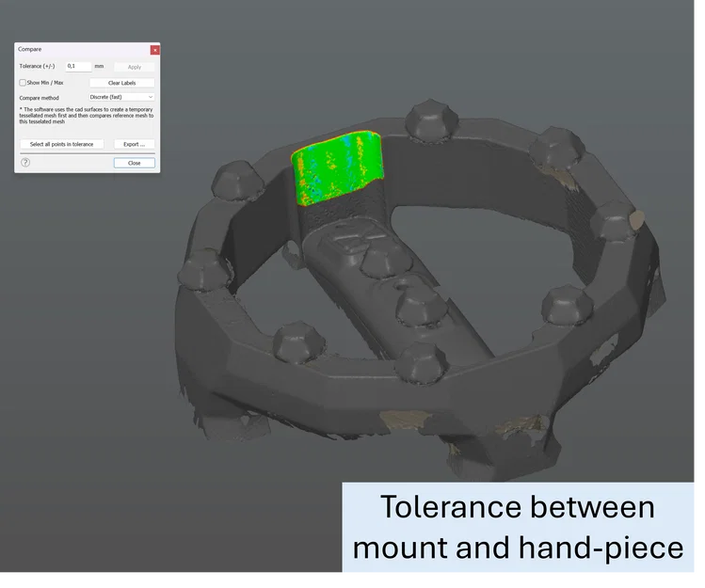Click the green deviation color map on mesh

[x=337, y=167]
